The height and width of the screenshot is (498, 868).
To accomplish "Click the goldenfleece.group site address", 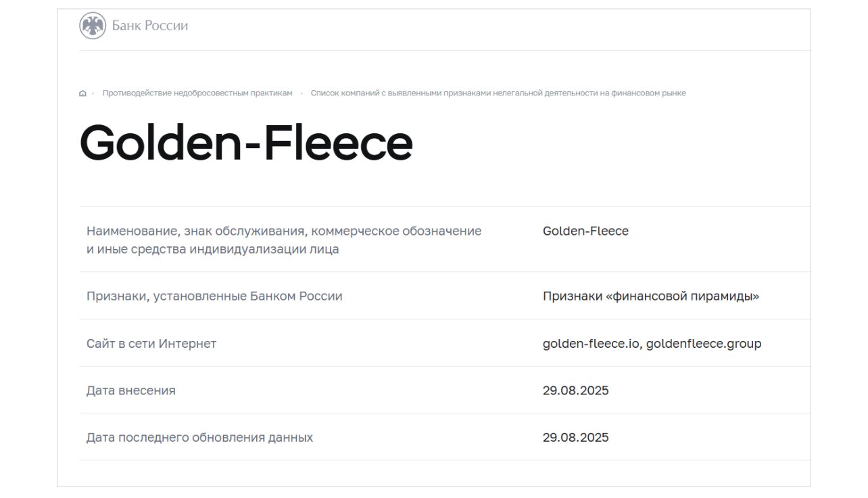I will [704, 344].
